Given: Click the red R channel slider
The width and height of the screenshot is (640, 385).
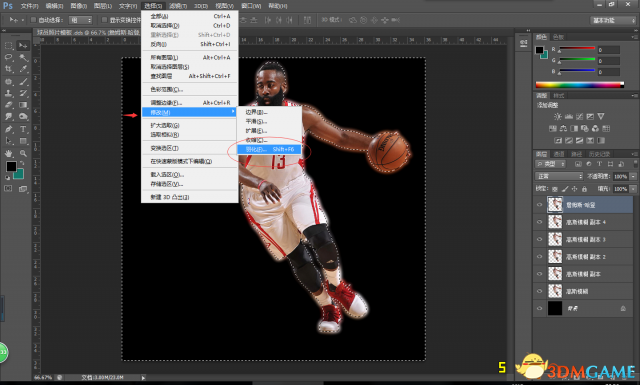Looking at the screenshot, I should click(577, 49).
